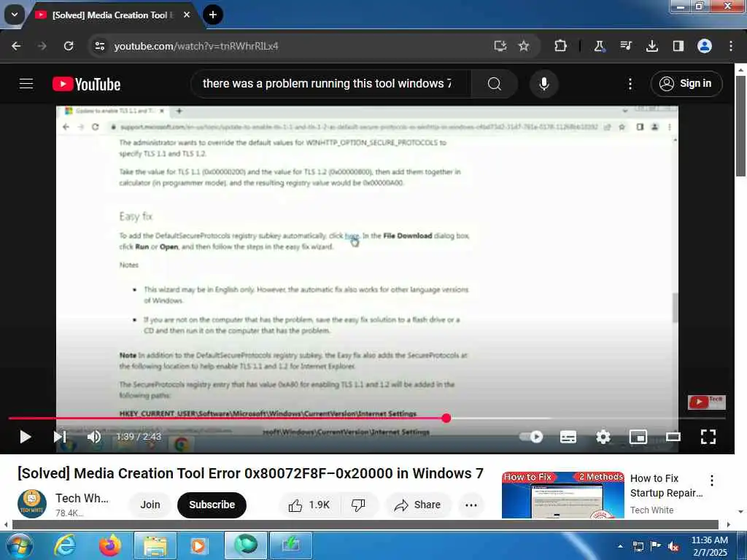Click the Sign in button
747x560 pixels.
pyautogui.click(x=686, y=84)
